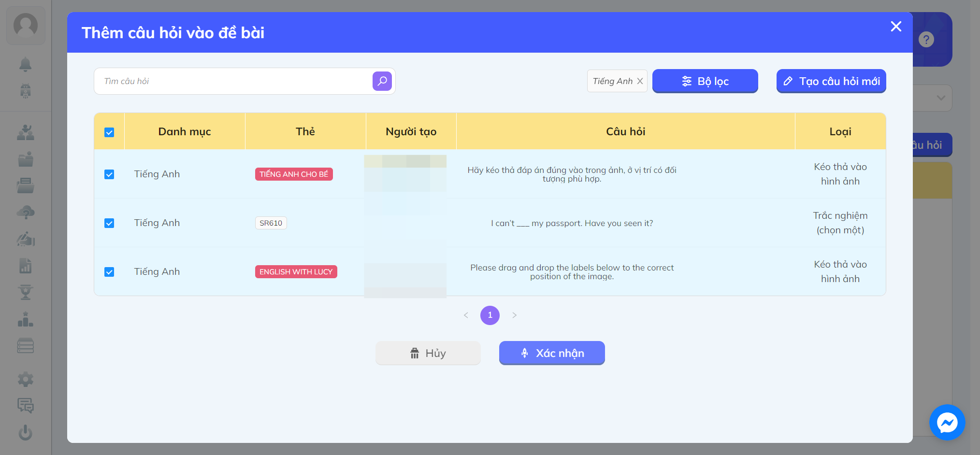
Task: Open the user avatar in sidebar
Action: pyautogui.click(x=26, y=26)
